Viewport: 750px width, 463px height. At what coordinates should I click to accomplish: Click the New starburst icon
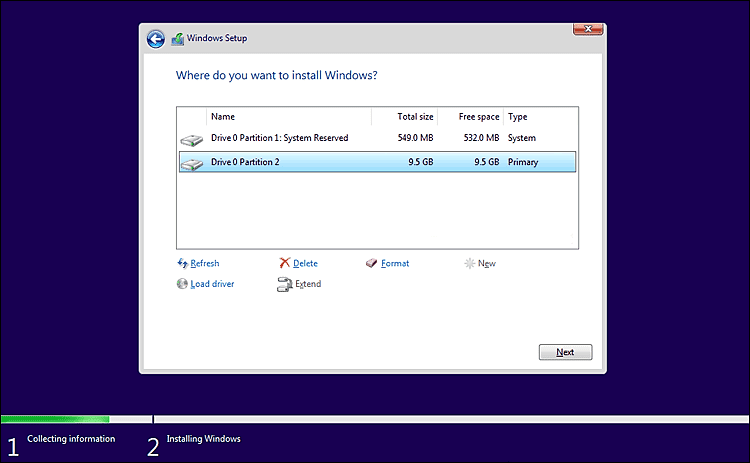469,263
